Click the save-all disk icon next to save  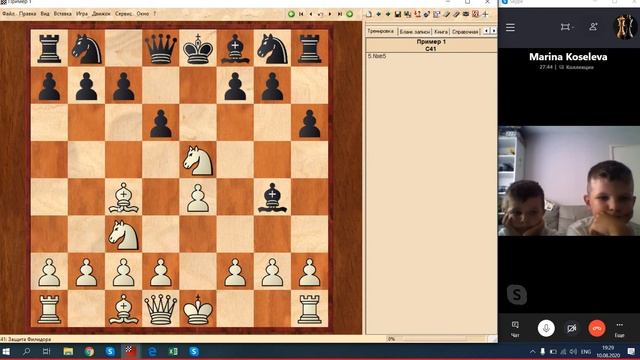point(407,14)
